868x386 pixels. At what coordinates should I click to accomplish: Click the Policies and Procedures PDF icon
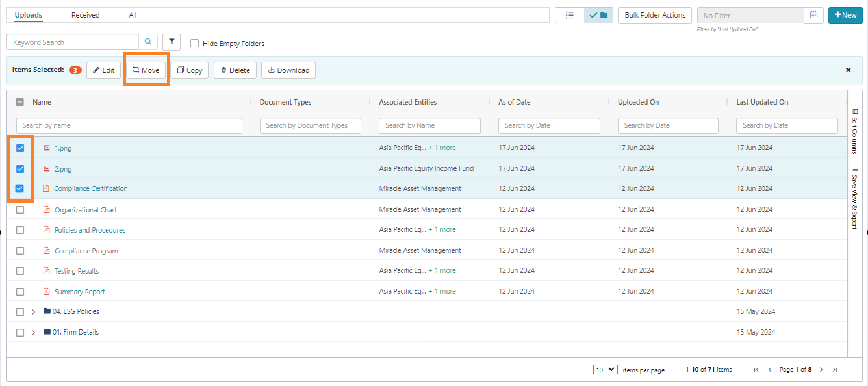pyautogui.click(x=46, y=230)
